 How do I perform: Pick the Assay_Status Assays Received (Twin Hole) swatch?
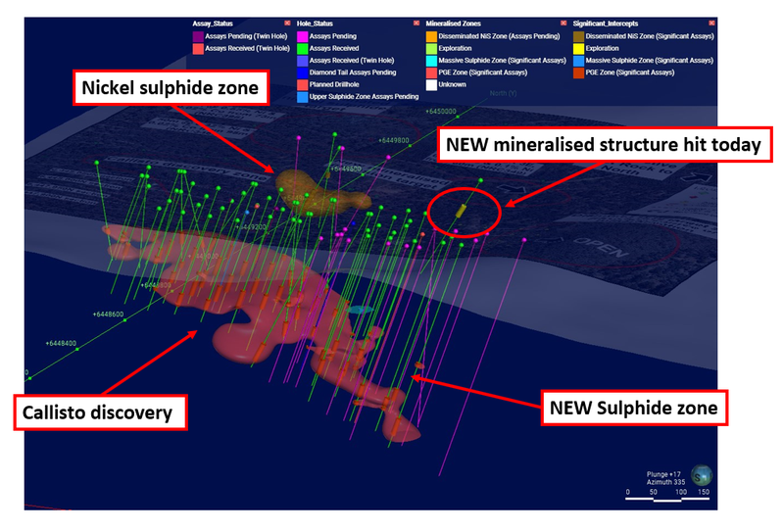click(x=198, y=49)
